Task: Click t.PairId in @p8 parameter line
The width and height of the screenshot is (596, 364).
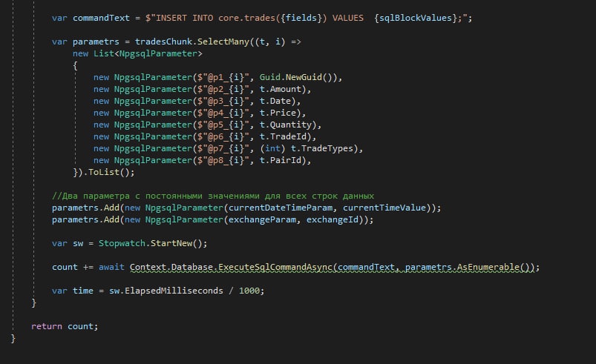Action: 283,160
